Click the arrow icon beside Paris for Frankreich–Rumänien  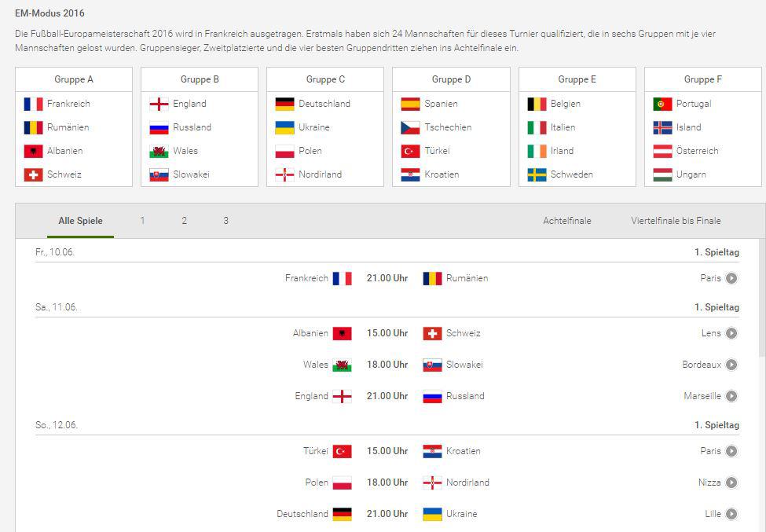(x=731, y=278)
